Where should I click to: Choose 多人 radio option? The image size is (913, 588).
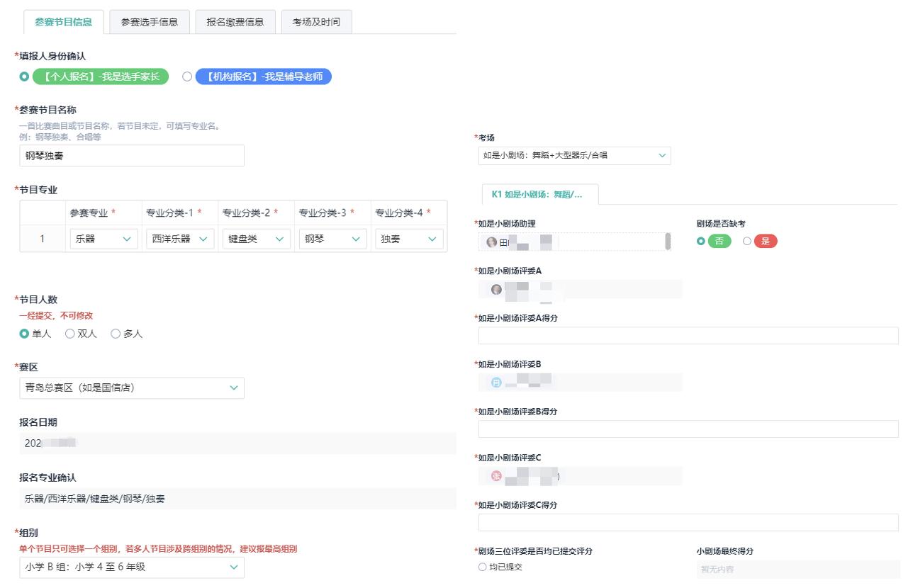coord(116,334)
